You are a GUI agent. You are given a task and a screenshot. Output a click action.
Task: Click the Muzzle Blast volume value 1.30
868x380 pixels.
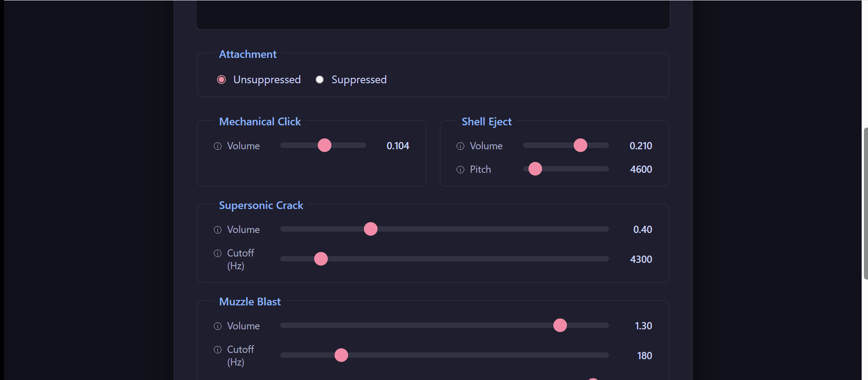click(643, 326)
